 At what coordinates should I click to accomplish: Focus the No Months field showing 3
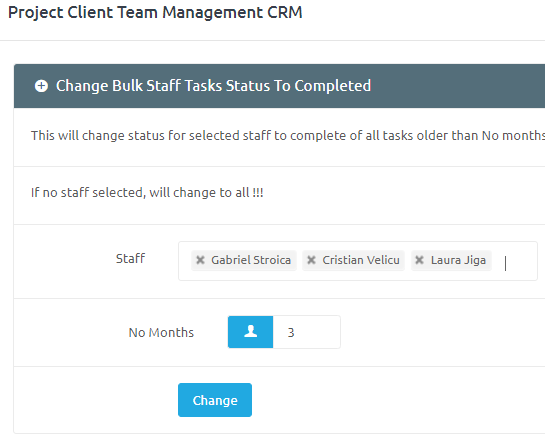307,332
